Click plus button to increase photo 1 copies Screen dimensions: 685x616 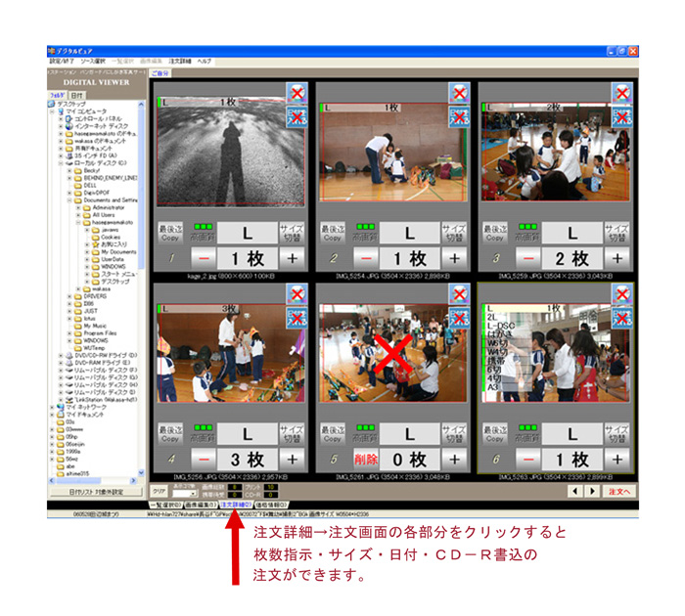point(293,258)
